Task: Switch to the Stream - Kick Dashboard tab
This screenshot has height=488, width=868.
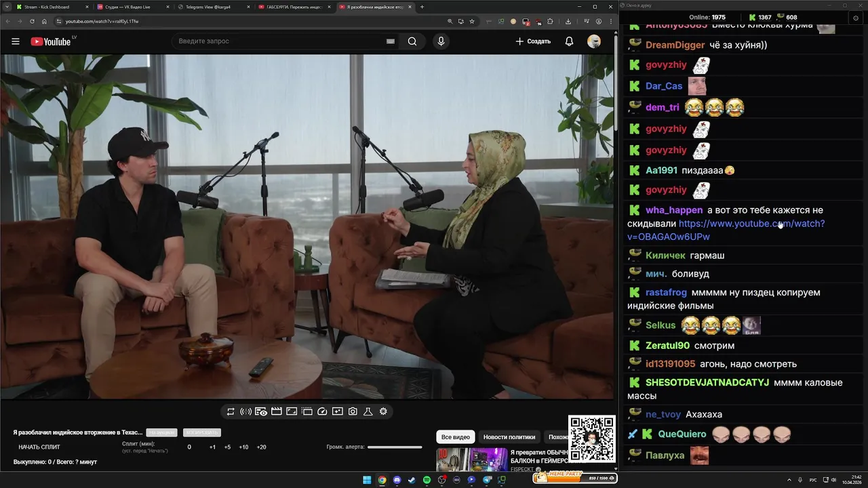Action: click(52, 7)
